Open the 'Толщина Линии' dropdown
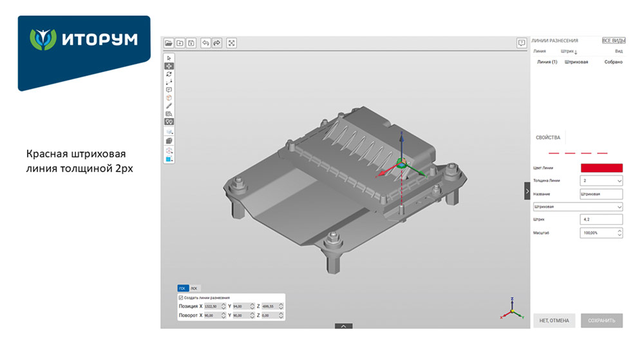This screenshot has height=363, width=644. coord(601,181)
